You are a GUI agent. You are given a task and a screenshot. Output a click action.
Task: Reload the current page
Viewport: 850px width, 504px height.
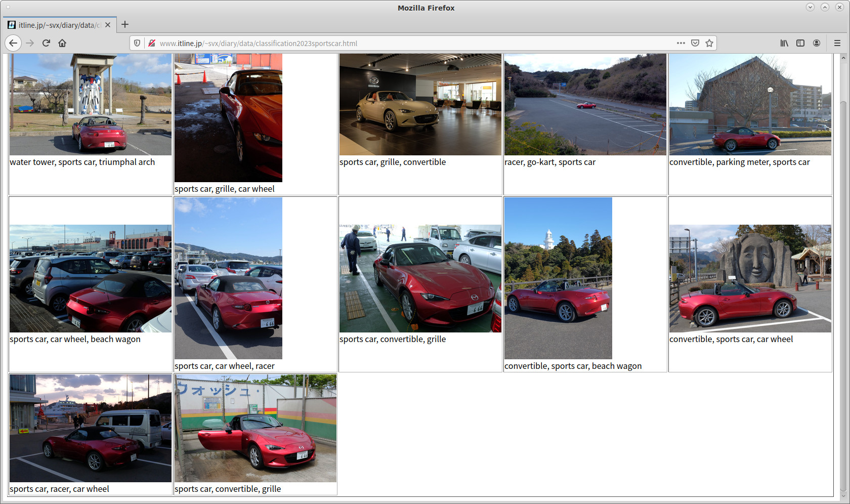(46, 43)
